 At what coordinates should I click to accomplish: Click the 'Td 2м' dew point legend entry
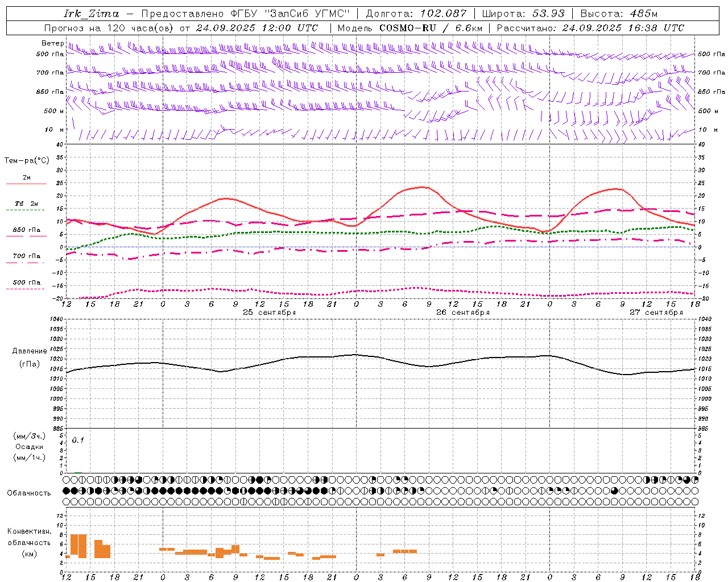click(26, 203)
